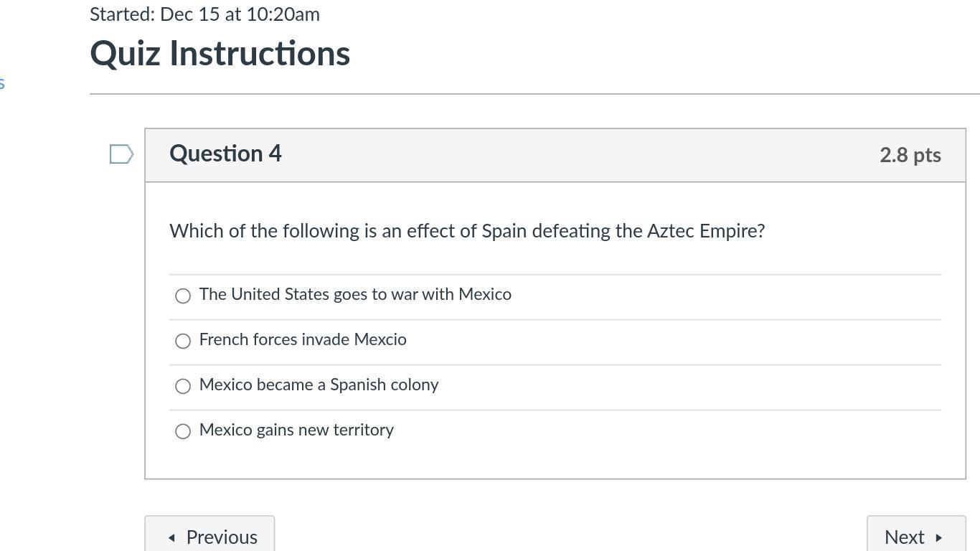Screen dimensions: 980x551
Task: Pick the Mexico gains new territory radio
Action: [183, 431]
